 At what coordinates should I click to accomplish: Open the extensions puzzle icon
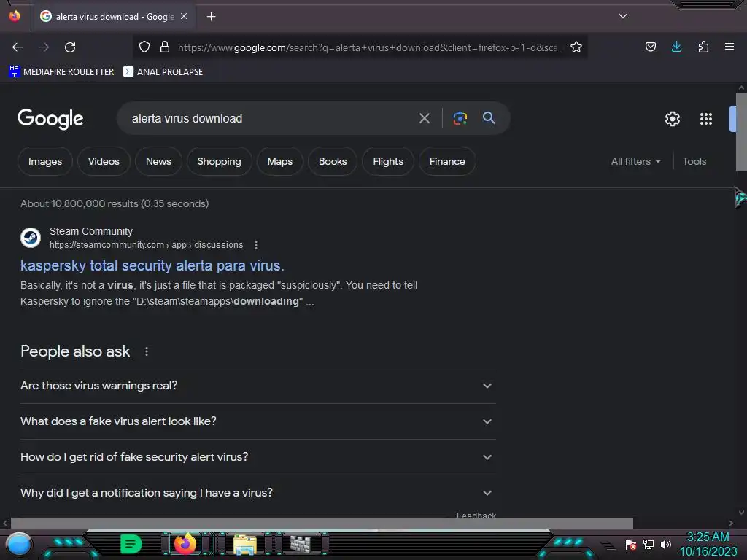(703, 47)
